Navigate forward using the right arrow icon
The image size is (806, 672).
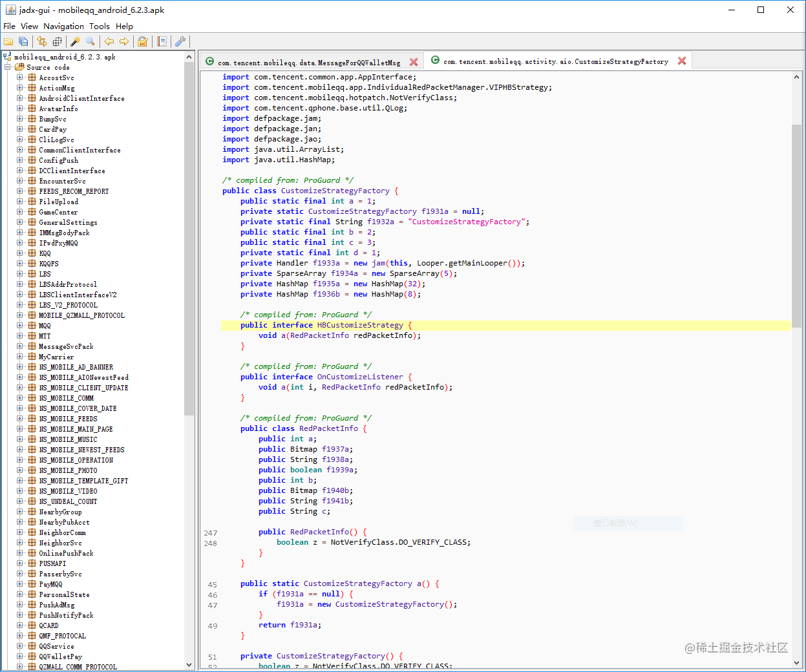pos(123,41)
